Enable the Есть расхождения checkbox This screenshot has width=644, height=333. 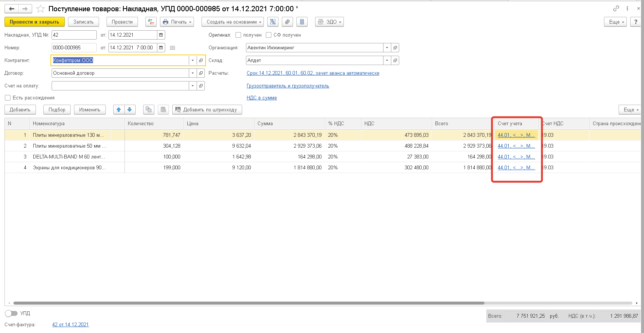tap(7, 98)
